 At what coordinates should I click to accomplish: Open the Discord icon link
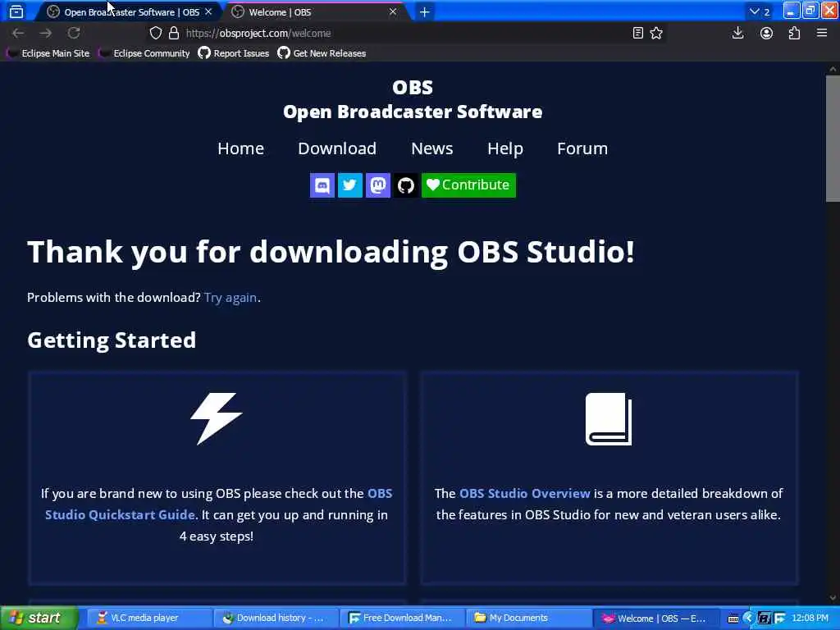[x=322, y=185]
